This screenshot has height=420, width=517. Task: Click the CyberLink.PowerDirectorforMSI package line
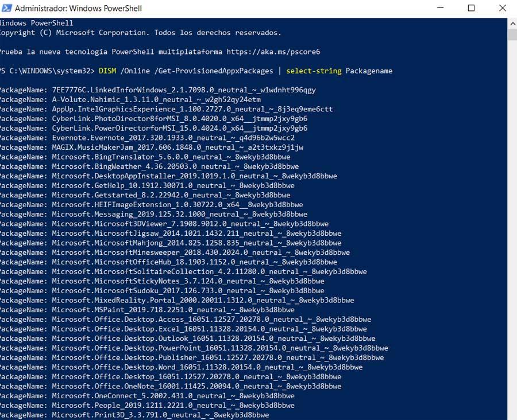coord(153,128)
